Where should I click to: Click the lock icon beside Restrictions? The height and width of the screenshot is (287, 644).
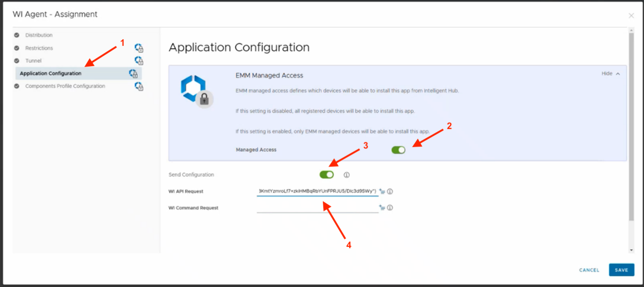point(139,48)
